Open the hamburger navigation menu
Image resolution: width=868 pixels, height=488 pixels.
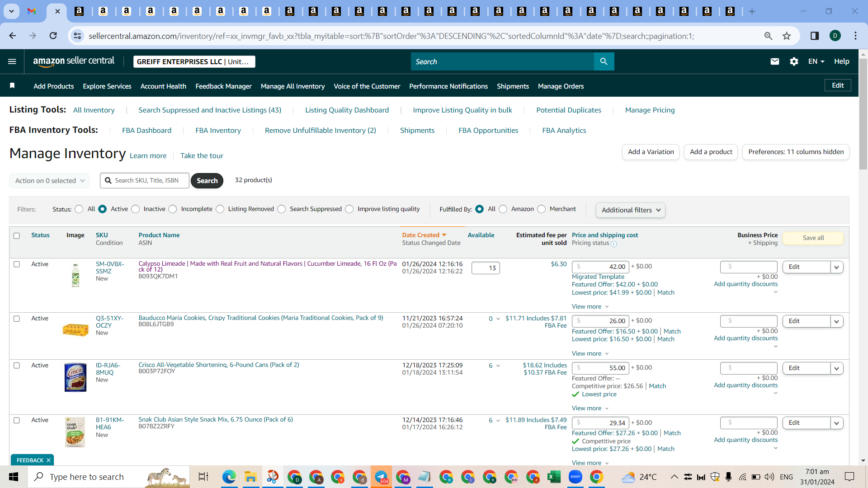tap(12, 61)
